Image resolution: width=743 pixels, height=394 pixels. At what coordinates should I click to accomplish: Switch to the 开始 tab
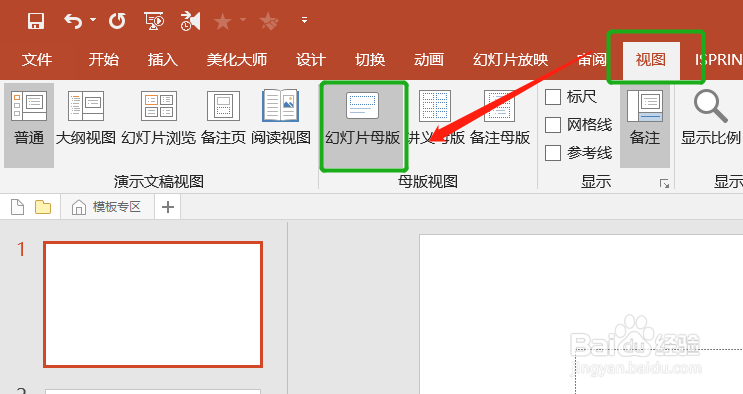[x=104, y=60]
